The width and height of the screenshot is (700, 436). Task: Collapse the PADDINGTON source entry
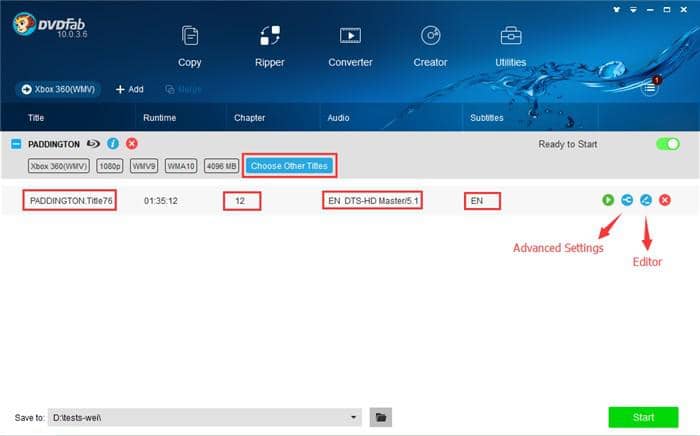coord(16,144)
